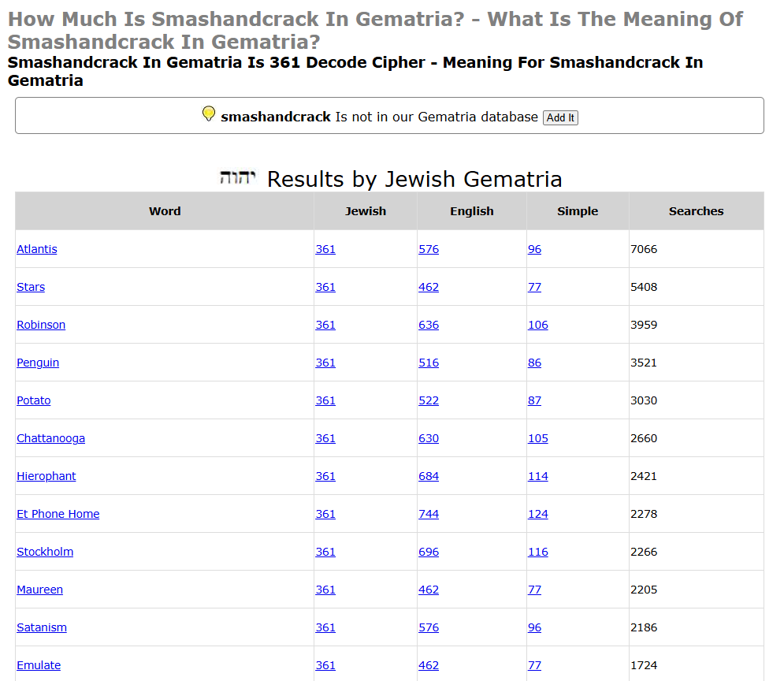784x681 pixels.
Task: Click the bold smashandcrack word in notice
Action: click(x=276, y=117)
